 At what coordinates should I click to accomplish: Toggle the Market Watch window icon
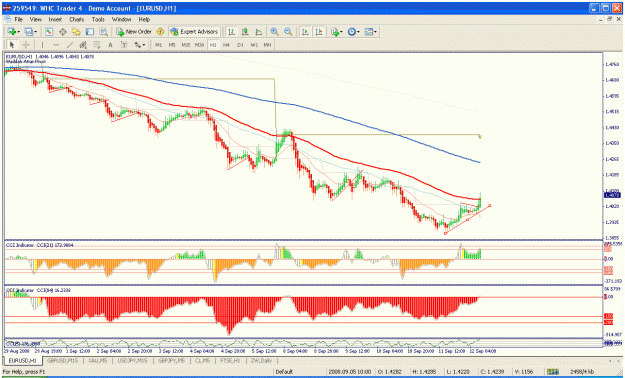49,32
